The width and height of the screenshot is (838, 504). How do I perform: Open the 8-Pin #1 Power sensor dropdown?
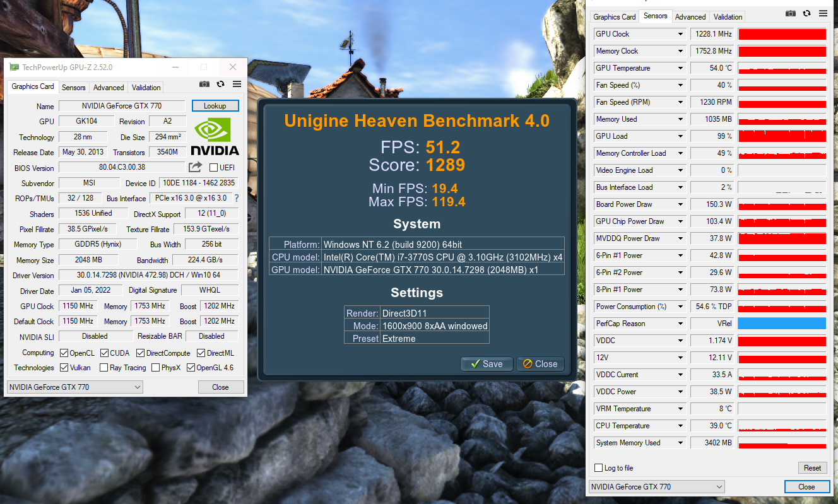680,290
